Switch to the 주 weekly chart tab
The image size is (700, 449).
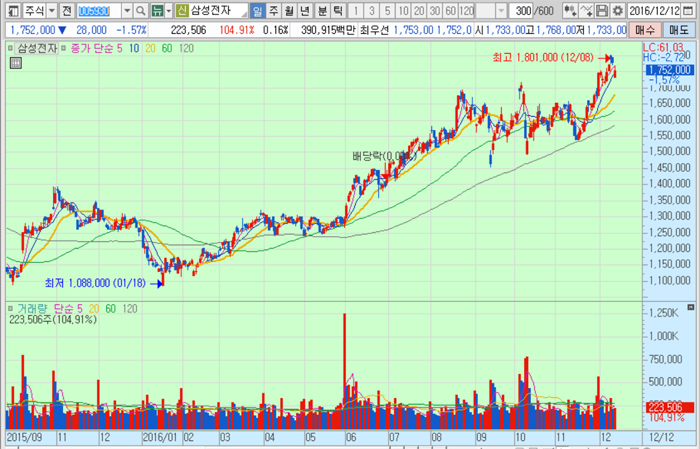275,10
